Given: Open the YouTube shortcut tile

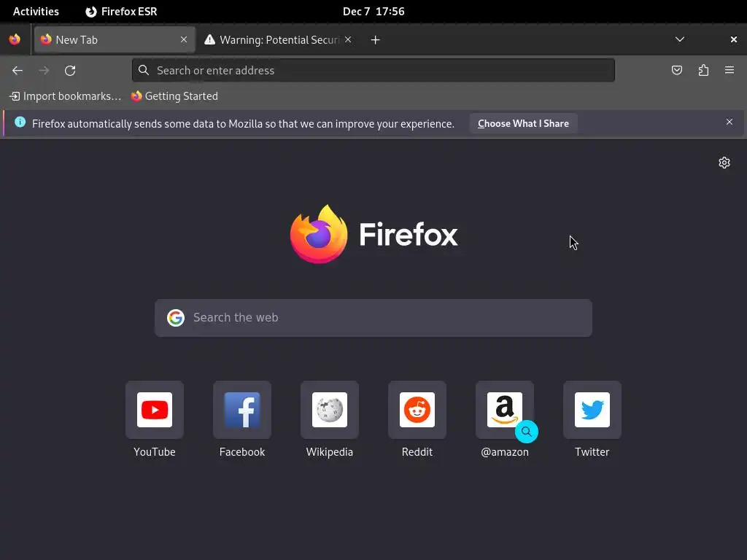Looking at the screenshot, I should 155,410.
